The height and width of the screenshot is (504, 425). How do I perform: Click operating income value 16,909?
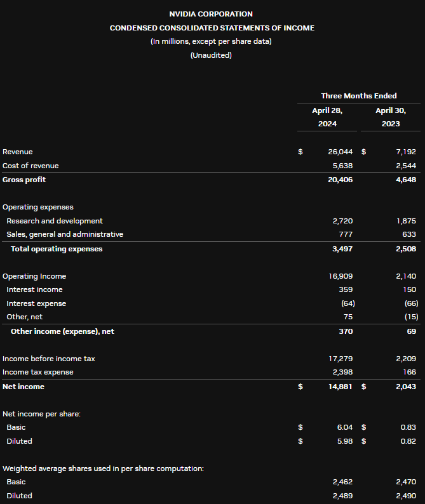click(x=341, y=276)
